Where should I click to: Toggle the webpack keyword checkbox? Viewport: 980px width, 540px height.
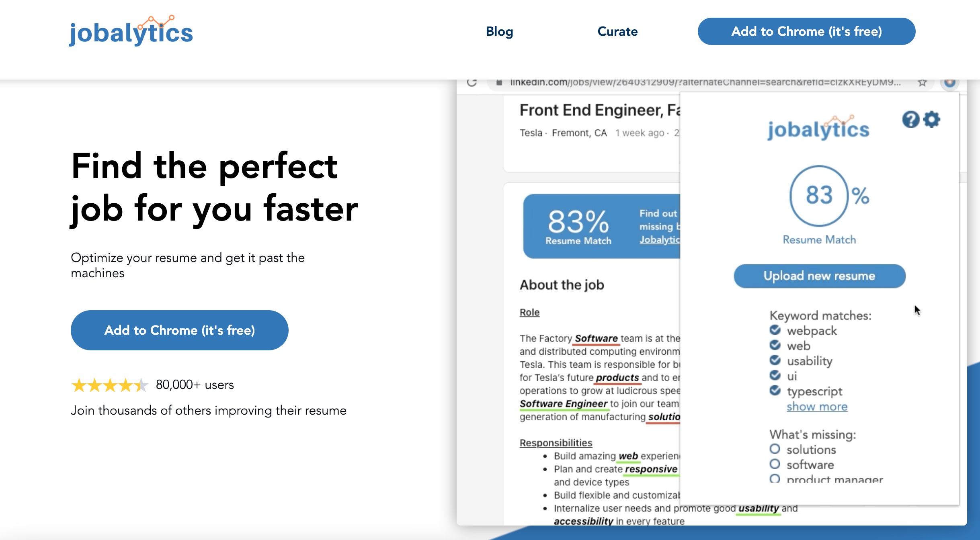[x=775, y=330]
